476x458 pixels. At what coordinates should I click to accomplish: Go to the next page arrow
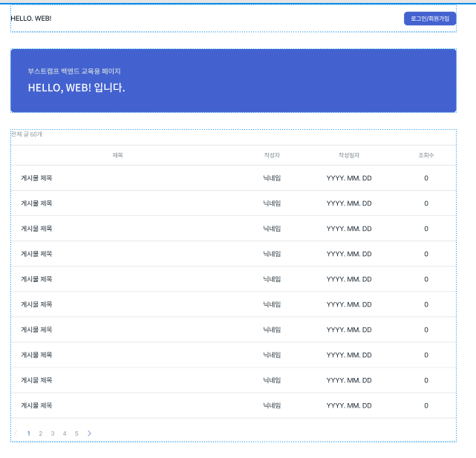click(x=89, y=434)
